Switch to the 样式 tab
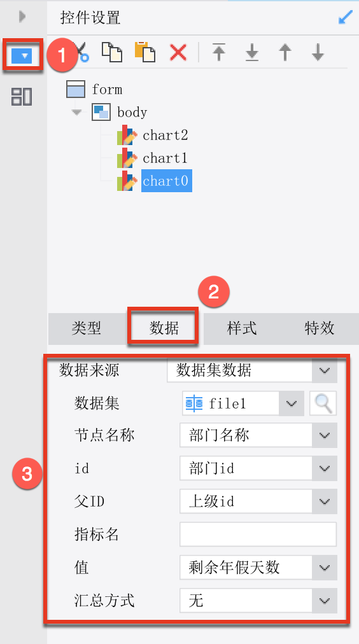This screenshot has height=644, width=359. pyautogui.click(x=241, y=328)
